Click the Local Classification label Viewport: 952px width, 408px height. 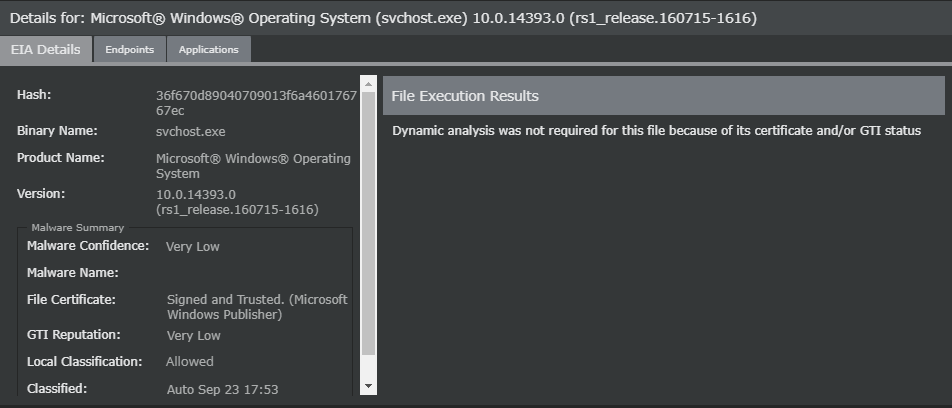[84, 362]
